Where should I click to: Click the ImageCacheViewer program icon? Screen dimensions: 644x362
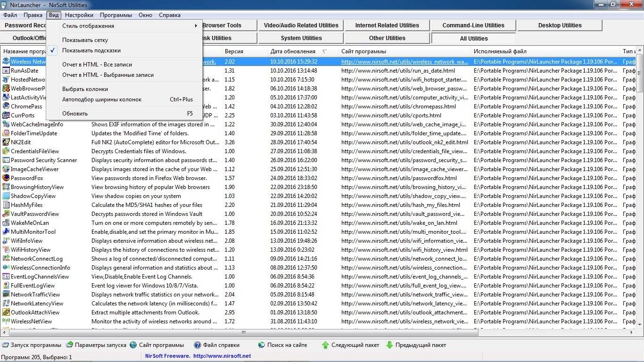(x=6, y=169)
